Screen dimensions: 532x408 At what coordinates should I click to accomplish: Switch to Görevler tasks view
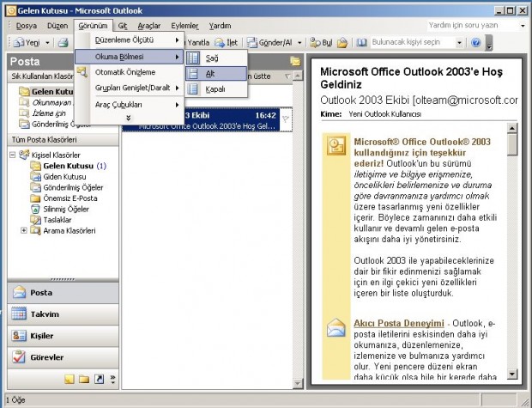pos(63,357)
